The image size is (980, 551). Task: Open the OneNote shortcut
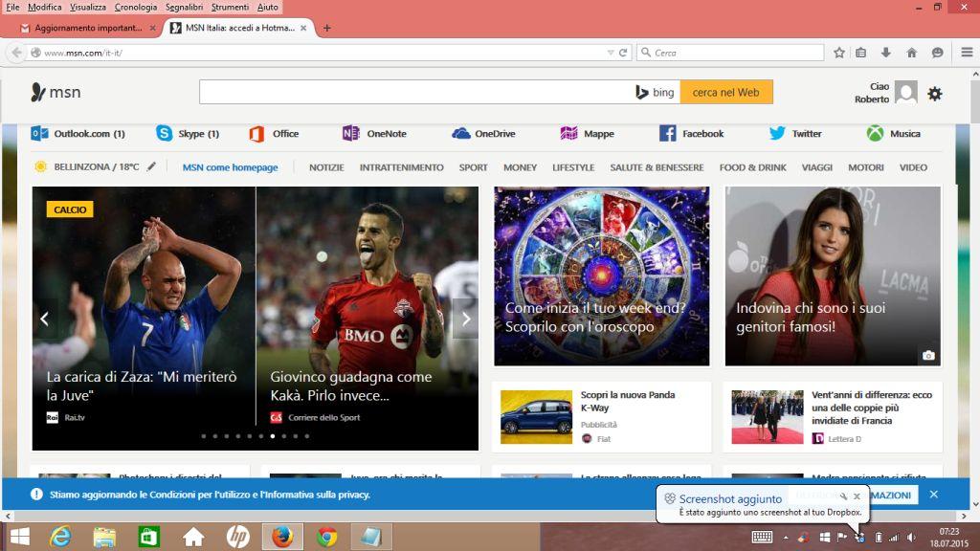pyautogui.click(x=374, y=134)
